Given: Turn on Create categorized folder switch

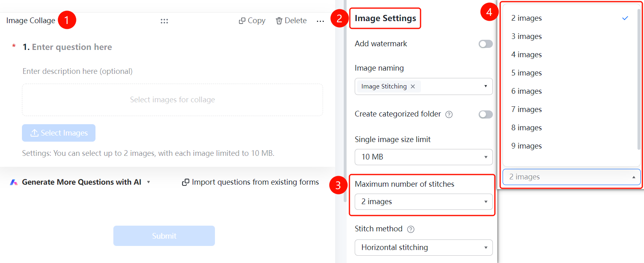Looking at the screenshot, I should (x=486, y=114).
